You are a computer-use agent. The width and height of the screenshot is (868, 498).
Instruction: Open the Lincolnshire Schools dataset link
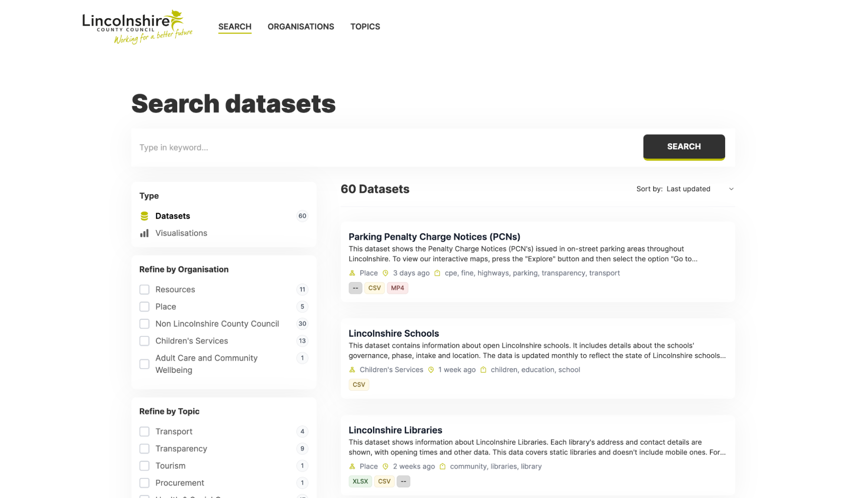pos(393,333)
